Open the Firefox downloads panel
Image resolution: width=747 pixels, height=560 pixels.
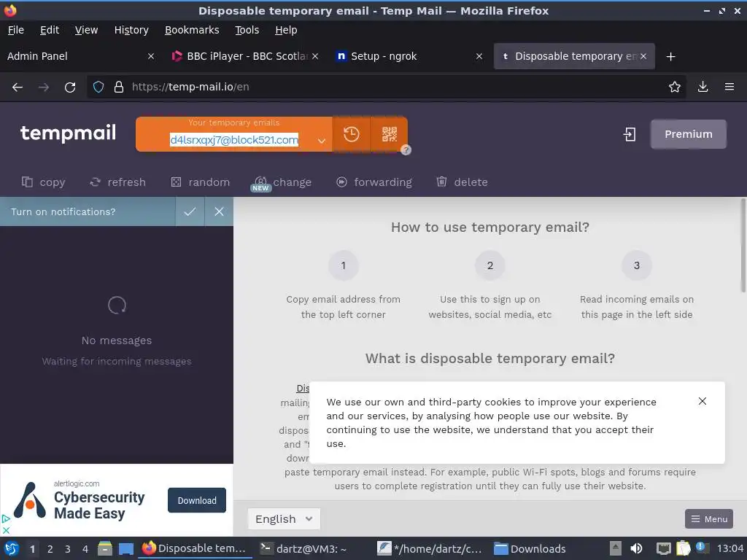point(703,87)
